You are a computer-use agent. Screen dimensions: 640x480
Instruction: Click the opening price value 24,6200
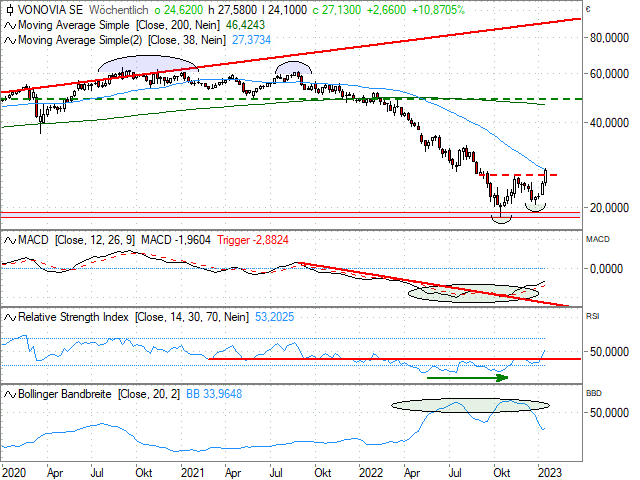tap(184, 10)
